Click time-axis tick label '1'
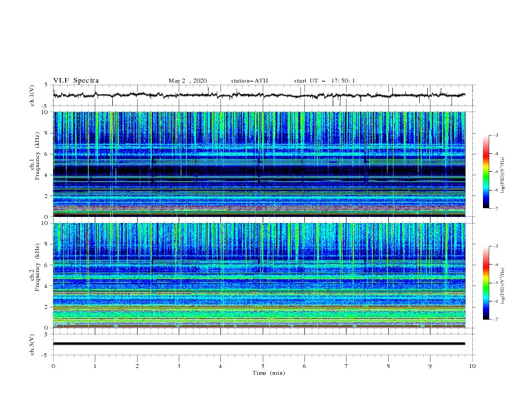 tap(95, 366)
